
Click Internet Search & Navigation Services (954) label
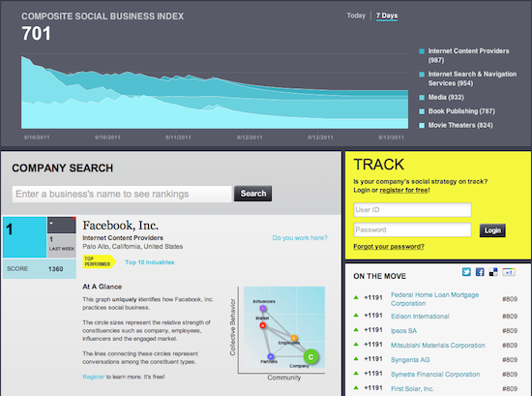(472, 78)
